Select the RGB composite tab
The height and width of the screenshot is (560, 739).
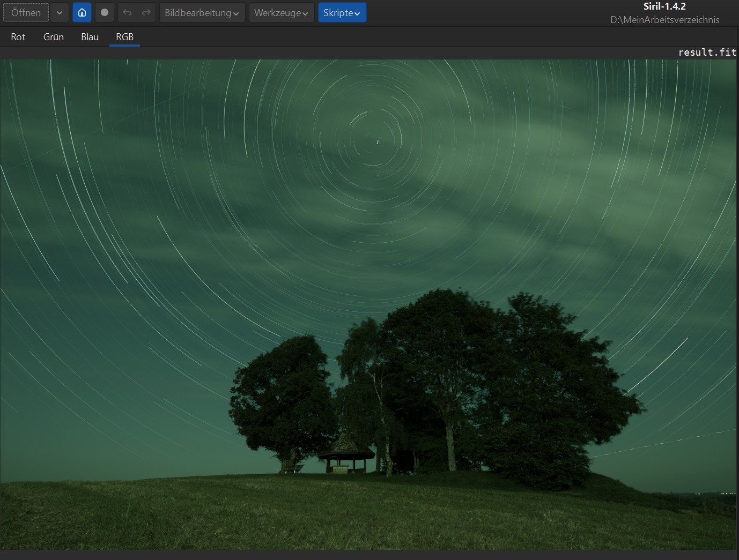click(124, 36)
